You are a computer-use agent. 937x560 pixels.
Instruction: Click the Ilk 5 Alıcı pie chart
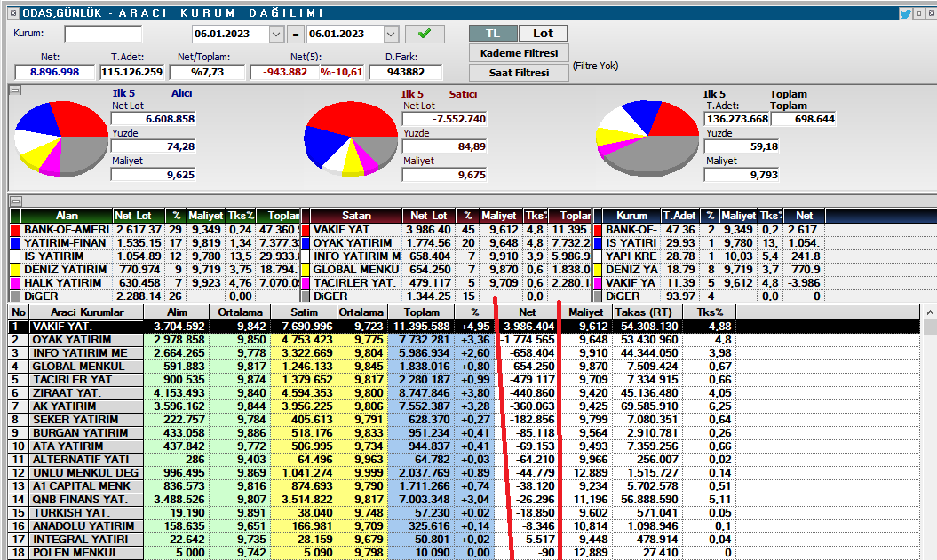point(61,138)
